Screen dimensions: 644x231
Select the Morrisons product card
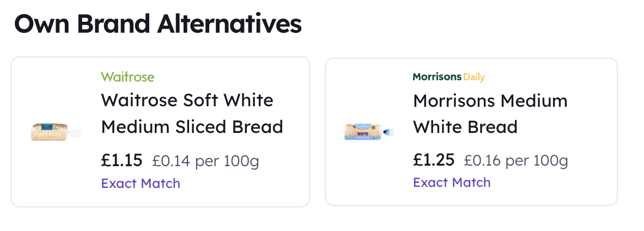pos(471,131)
